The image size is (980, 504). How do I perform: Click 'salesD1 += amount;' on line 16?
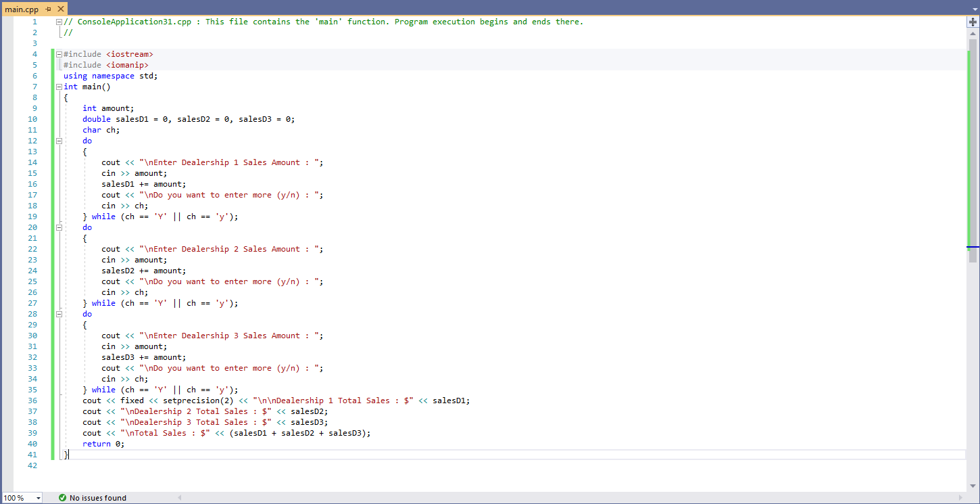[143, 184]
